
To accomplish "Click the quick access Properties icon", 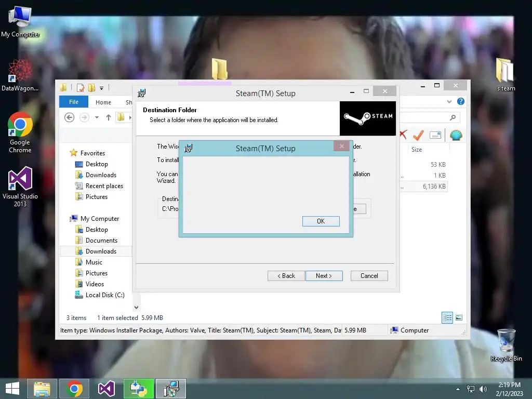I will pyautogui.click(x=81, y=88).
